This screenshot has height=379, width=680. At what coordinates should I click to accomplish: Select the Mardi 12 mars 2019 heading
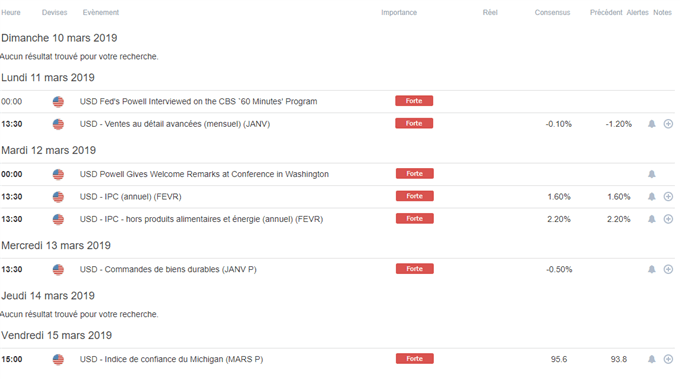click(x=49, y=150)
